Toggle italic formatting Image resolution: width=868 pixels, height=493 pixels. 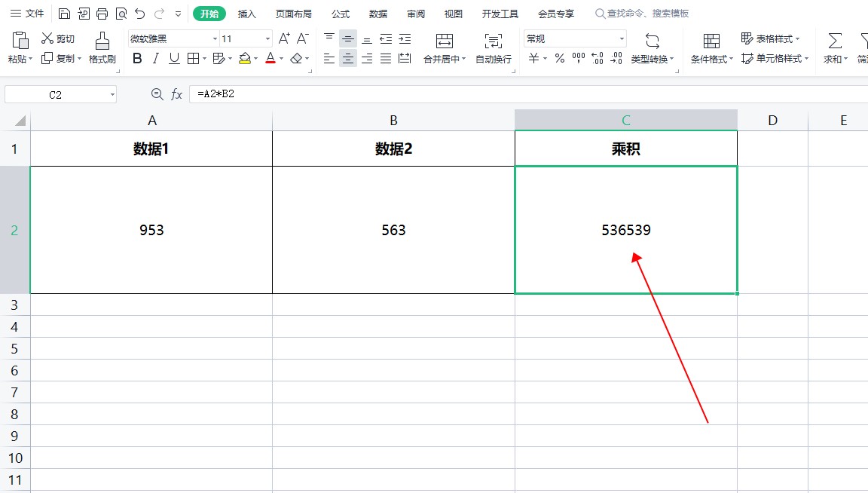(x=155, y=58)
